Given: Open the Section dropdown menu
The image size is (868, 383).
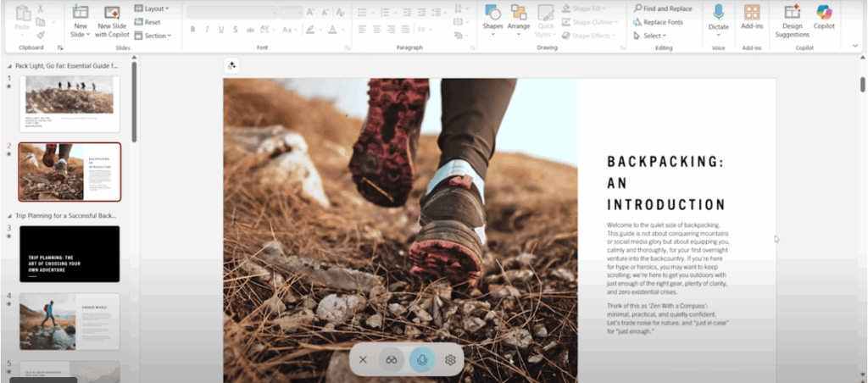Looking at the screenshot, I should coord(153,36).
